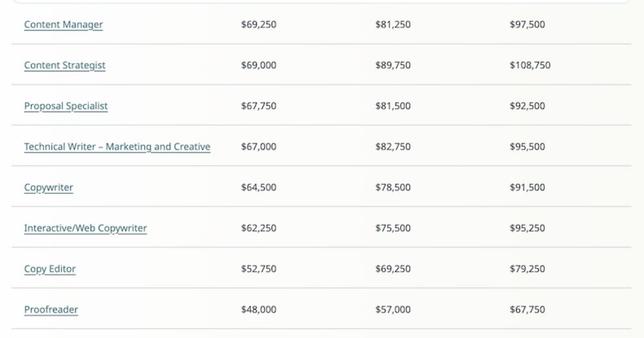Select the $78,500 salary for Copywriter
The width and height of the screenshot is (644, 338).
[x=393, y=187]
